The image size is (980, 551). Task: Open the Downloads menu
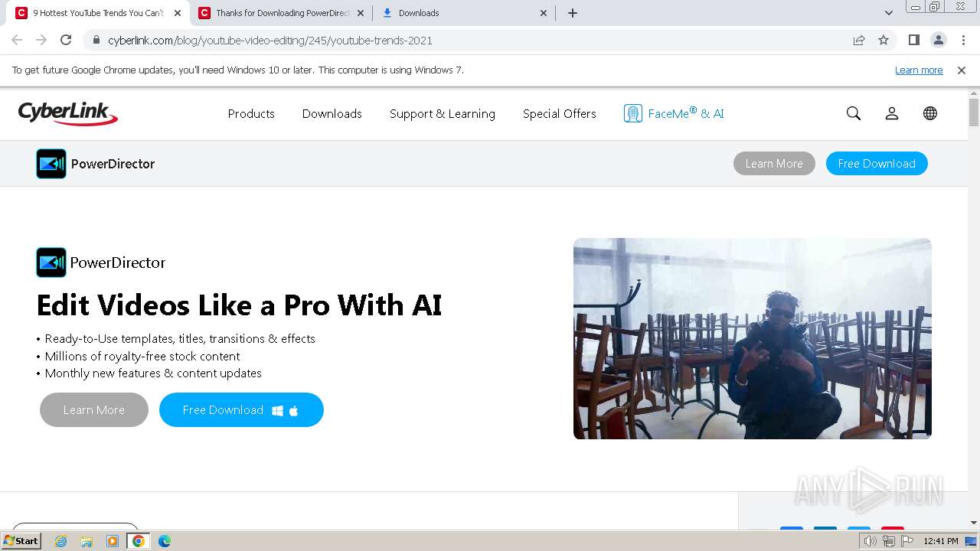click(x=332, y=113)
